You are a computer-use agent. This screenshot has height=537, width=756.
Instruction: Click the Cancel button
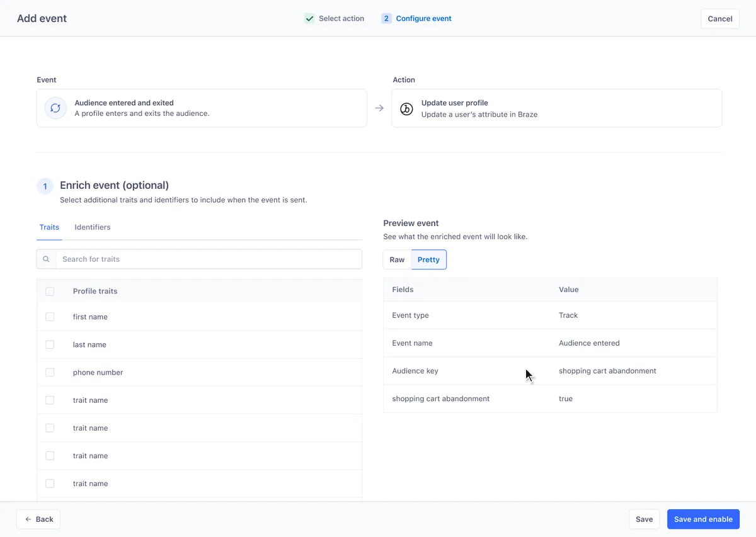point(720,19)
